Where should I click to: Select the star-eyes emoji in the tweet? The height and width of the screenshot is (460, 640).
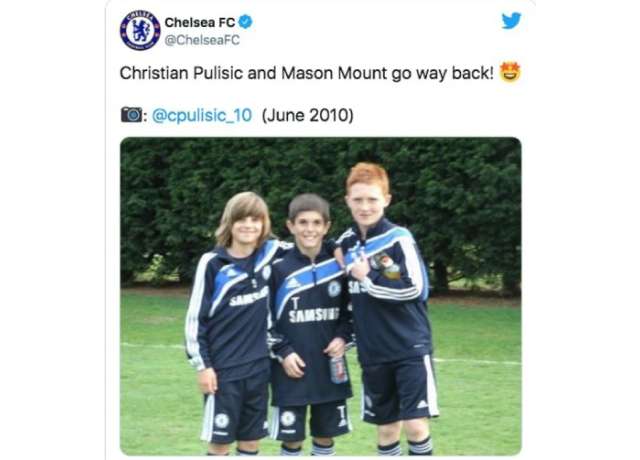point(510,72)
